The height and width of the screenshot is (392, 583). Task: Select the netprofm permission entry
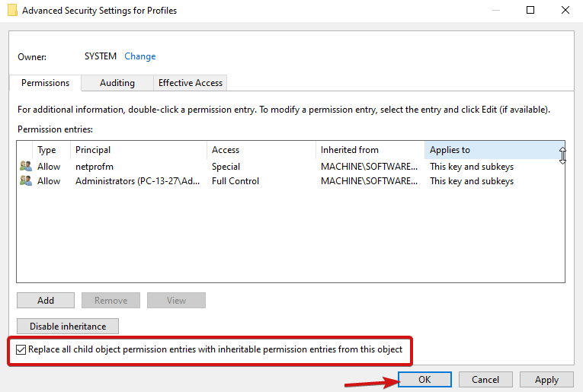(291, 166)
